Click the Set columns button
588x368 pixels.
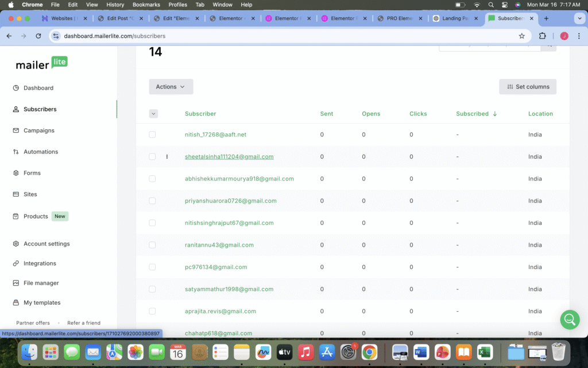point(528,87)
